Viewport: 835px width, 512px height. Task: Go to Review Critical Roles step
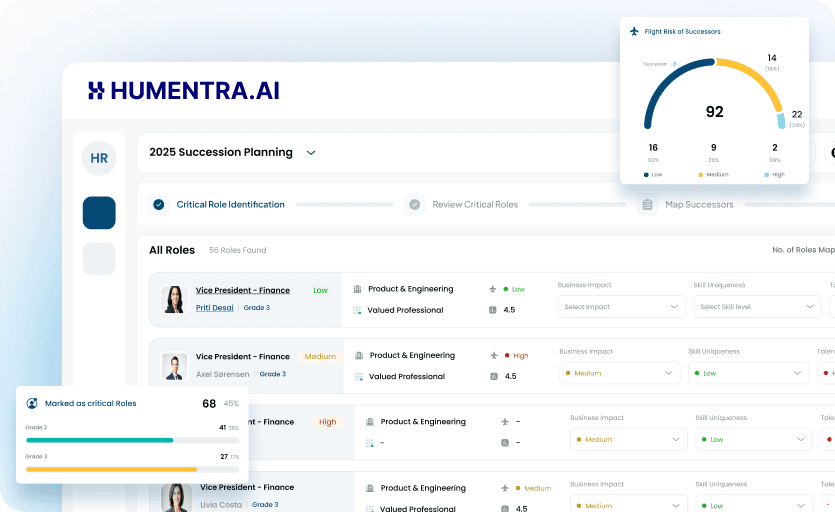tap(475, 205)
